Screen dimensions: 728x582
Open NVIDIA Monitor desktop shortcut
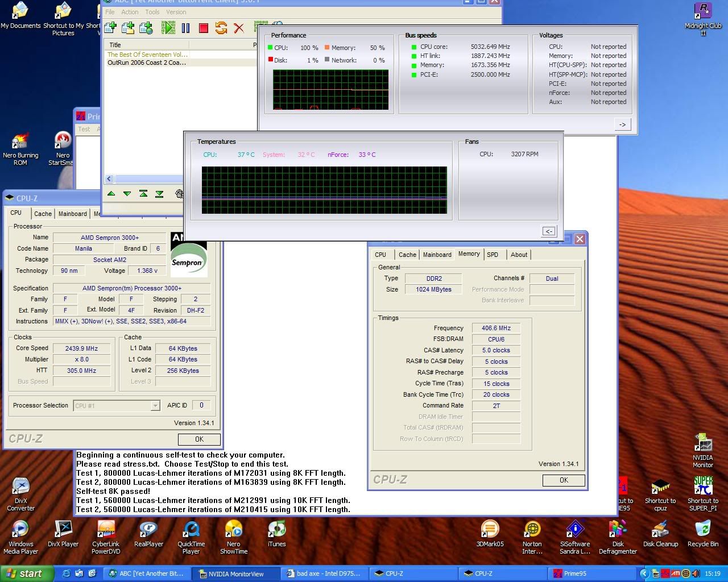(703, 451)
